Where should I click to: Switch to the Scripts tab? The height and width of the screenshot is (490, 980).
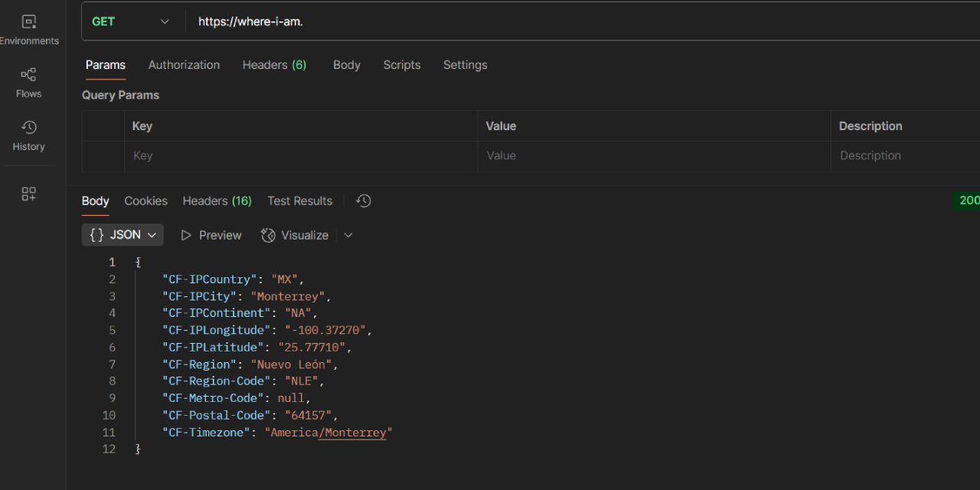[x=402, y=65]
